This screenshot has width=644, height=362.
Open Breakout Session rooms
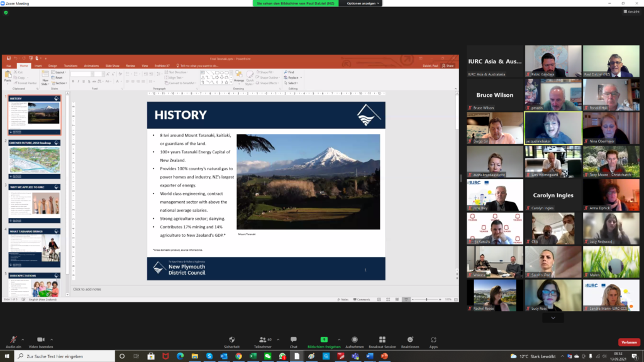pyautogui.click(x=382, y=339)
